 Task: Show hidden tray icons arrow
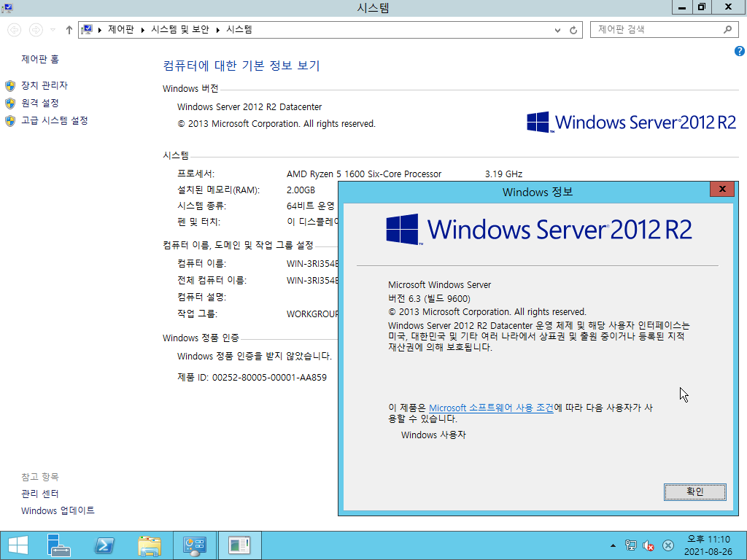[613, 545]
